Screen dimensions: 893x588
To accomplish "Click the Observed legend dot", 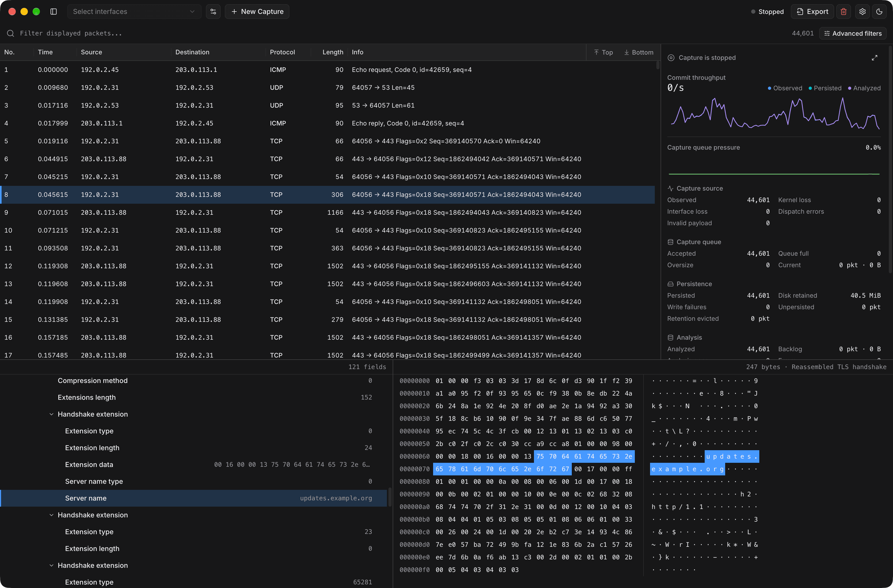I will coord(770,88).
